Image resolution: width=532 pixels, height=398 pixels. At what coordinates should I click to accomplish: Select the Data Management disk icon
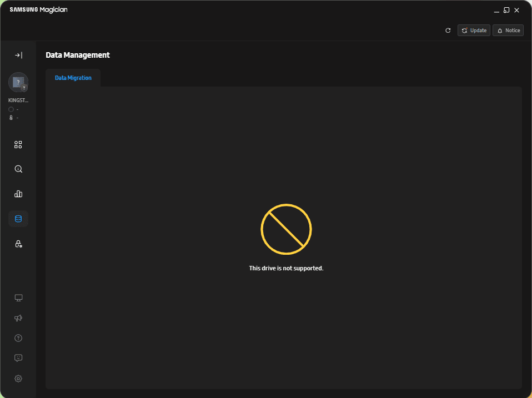pos(18,219)
